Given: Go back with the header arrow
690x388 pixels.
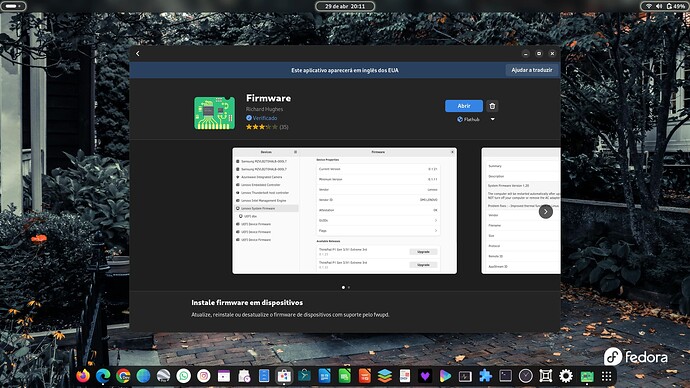Looking at the screenshot, I should [138, 54].
